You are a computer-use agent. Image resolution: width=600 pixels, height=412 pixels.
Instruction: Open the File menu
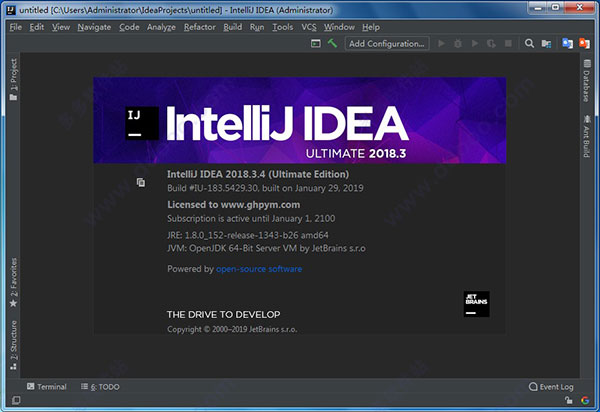tap(16, 27)
